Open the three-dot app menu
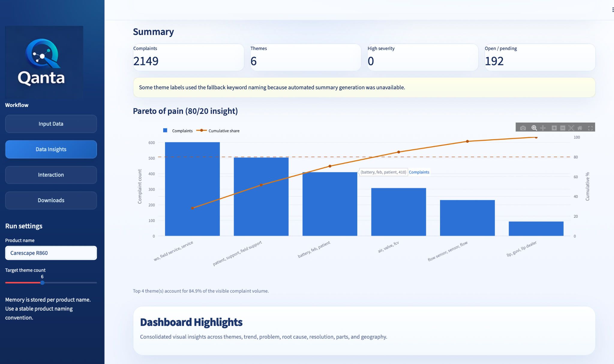The height and width of the screenshot is (364, 614). [x=613, y=10]
